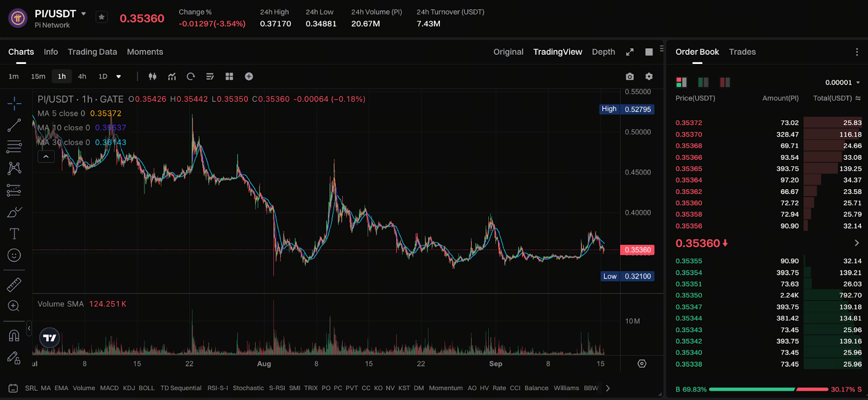Add PI/USDT to favorites star
868x400 pixels.
tap(101, 17)
